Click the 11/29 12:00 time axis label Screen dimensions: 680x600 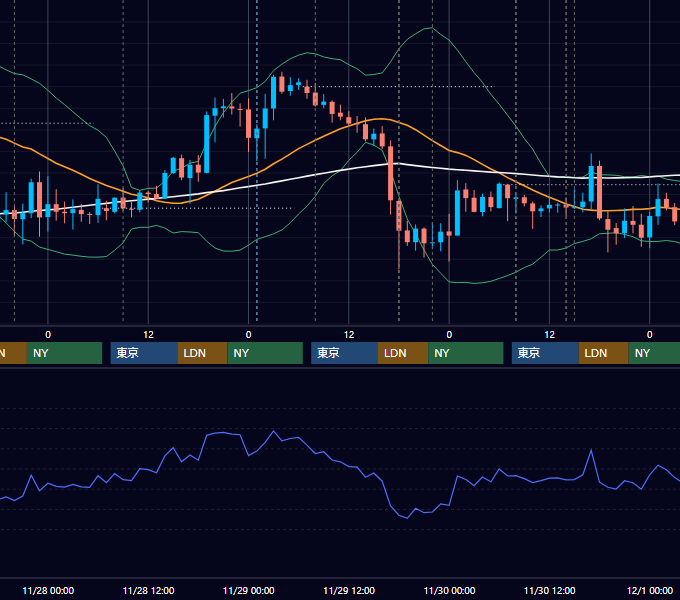click(x=349, y=590)
